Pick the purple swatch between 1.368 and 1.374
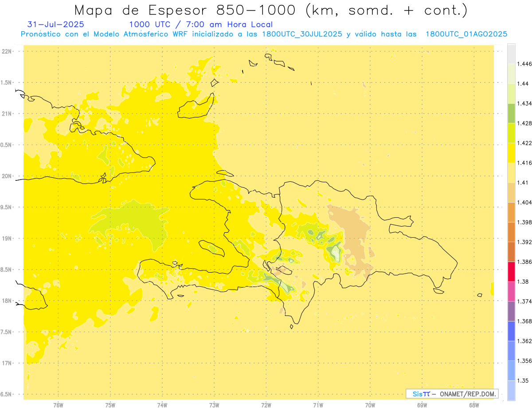Image resolution: width=532 pixels, height=411 pixels. point(511,311)
